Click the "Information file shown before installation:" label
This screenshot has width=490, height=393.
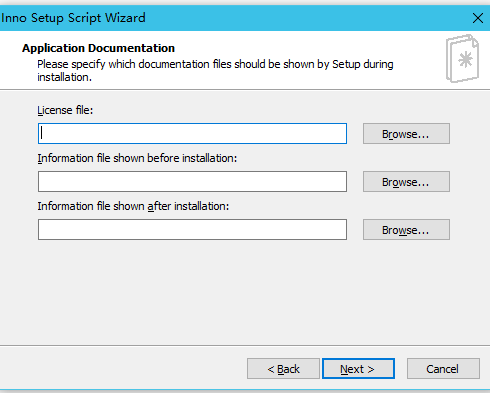coord(137,158)
